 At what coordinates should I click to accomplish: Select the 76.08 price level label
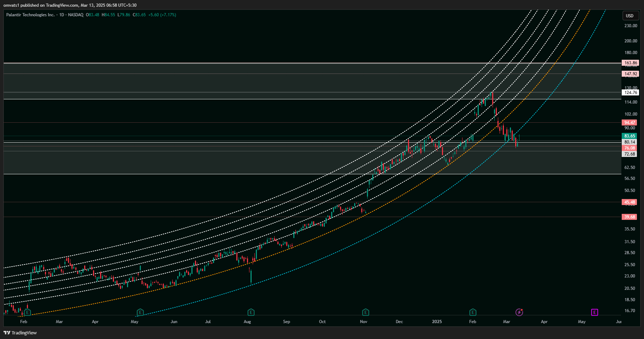pos(629,148)
